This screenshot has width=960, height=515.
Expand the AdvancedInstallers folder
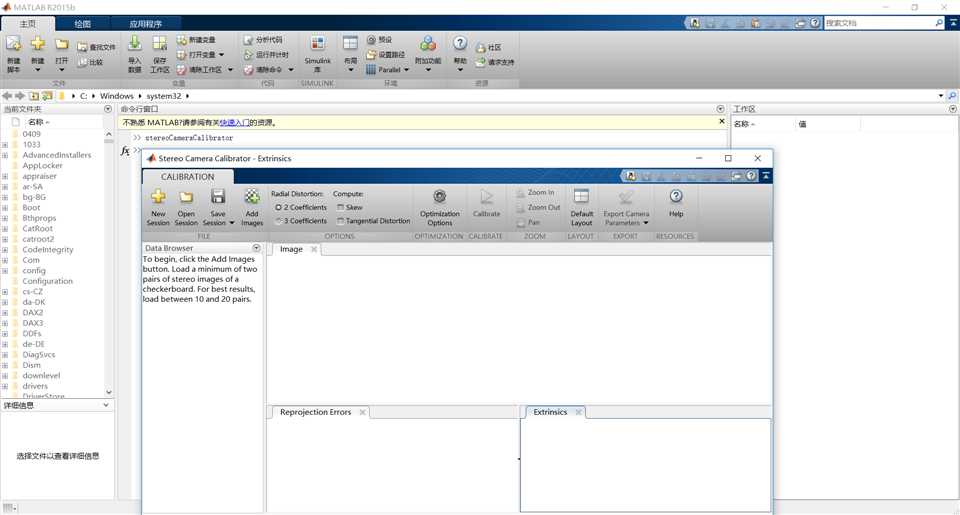click(x=5, y=156)
